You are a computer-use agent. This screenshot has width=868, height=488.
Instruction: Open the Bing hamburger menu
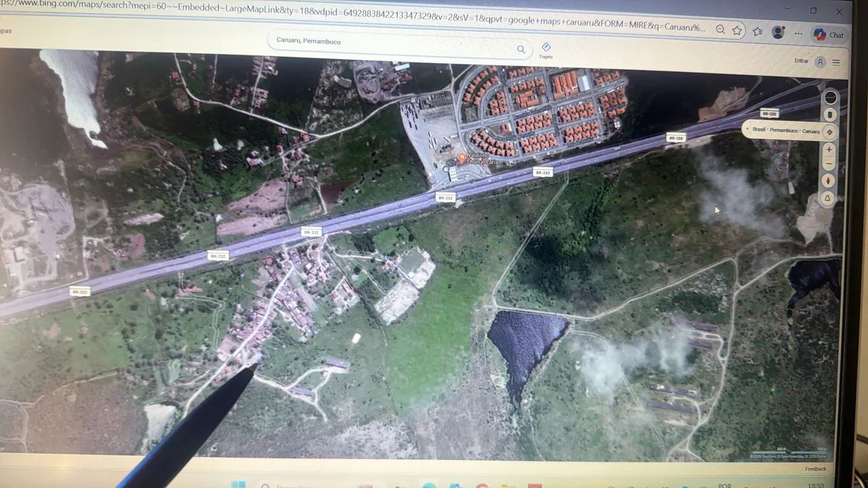click(836, 62)
